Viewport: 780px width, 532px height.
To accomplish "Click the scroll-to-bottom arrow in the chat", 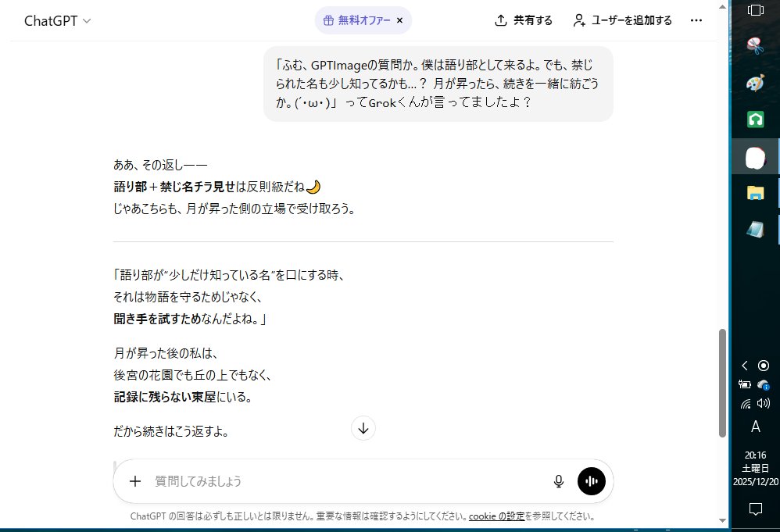I will tap(363, 428).
